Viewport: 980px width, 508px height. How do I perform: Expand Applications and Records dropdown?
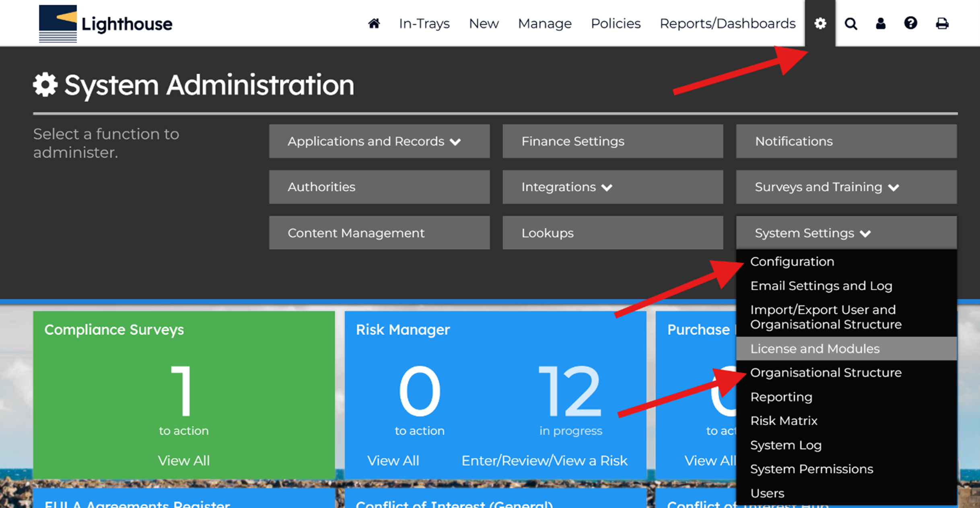click(x=379, y=141)
